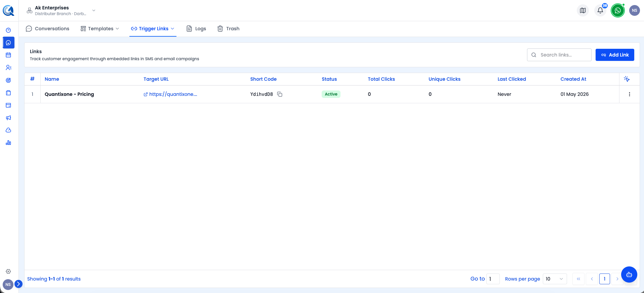Open the credit card billing sidebar icon
The width and height of the screenshot is (644, 293).
[x=8, y=105]
